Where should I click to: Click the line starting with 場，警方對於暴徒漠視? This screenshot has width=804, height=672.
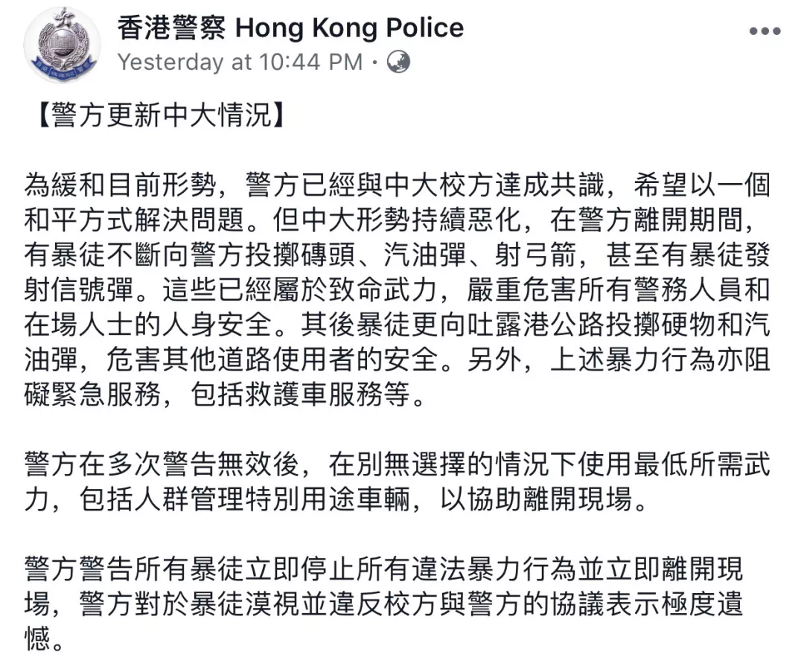383,607
